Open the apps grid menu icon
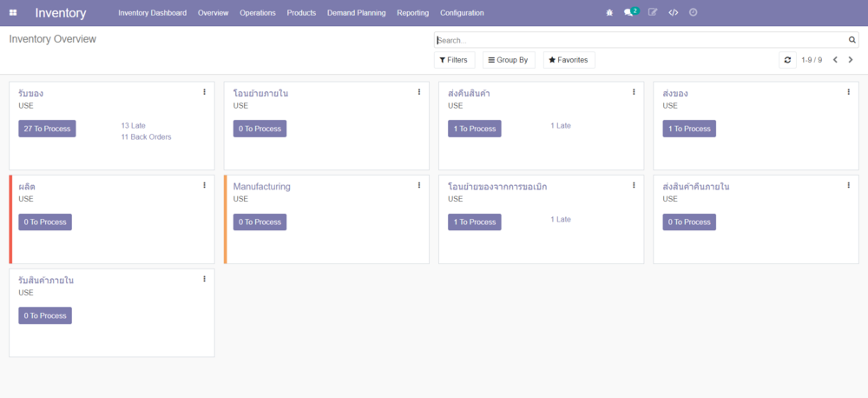The image size is (868, 398). [x=13, y=13]
